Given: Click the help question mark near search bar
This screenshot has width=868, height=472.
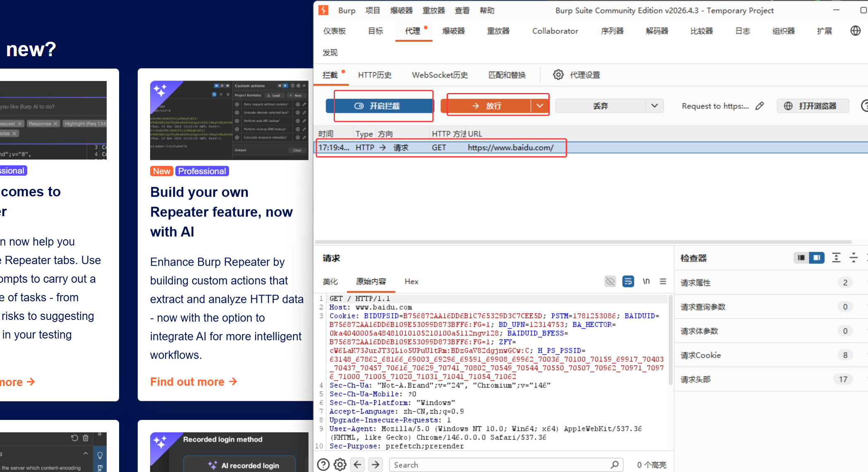Looking at the screenshot, I should point(323,465).
